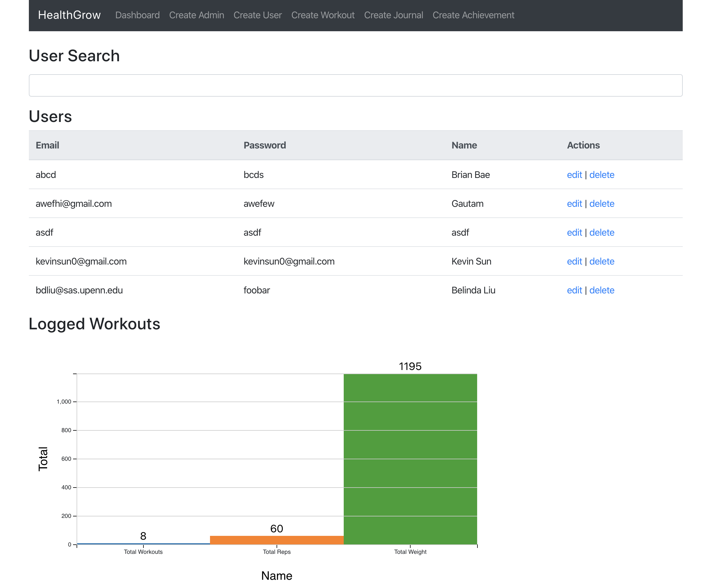Edit Kevin Sun's account
This screenshot has height=588, width=711.
[574, 261]
